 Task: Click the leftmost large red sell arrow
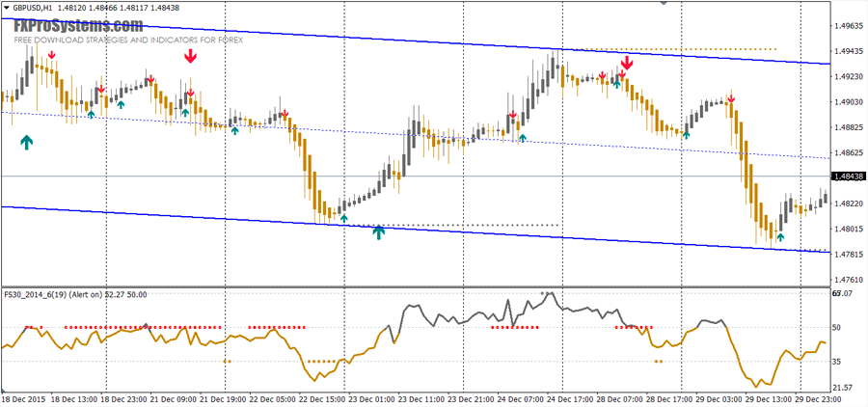191,57
